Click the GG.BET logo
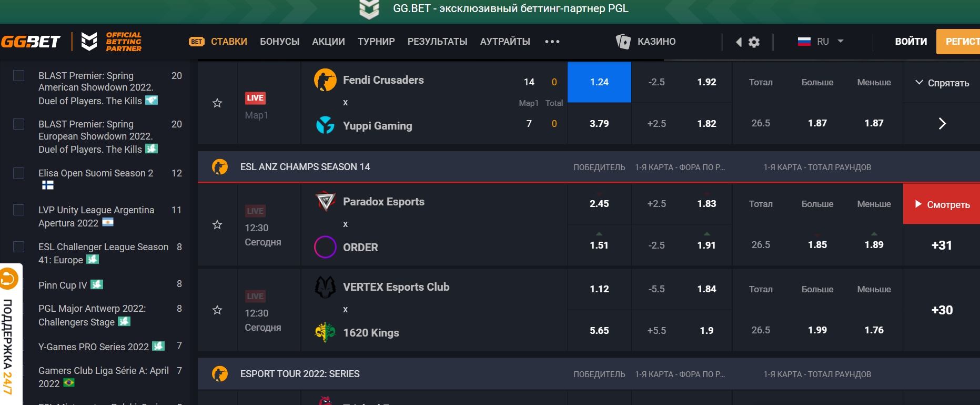The height and width of the screenshot is (405, 980). tap(31, 42)
